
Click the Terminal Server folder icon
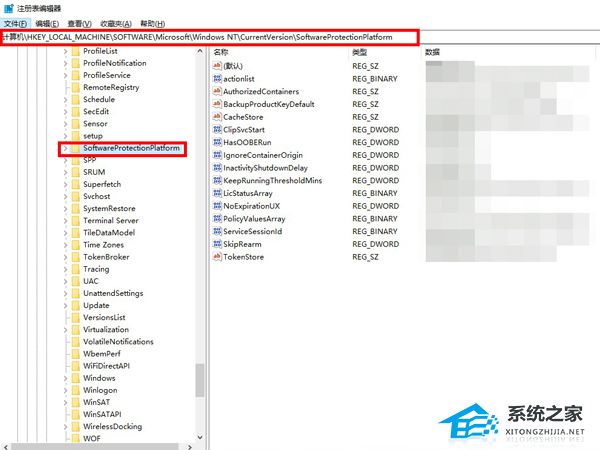pos(76,221)
